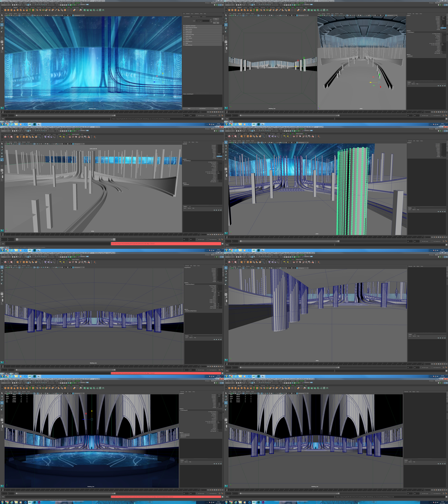In pCube21 Maya window, click polygon cone shelf icon
The width and height of the screenshot is (448, 504).
point(15,10)
